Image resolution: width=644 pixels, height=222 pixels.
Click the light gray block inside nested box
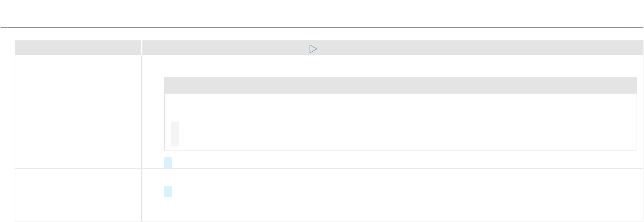pyautogui.click(x=175, y=134)
